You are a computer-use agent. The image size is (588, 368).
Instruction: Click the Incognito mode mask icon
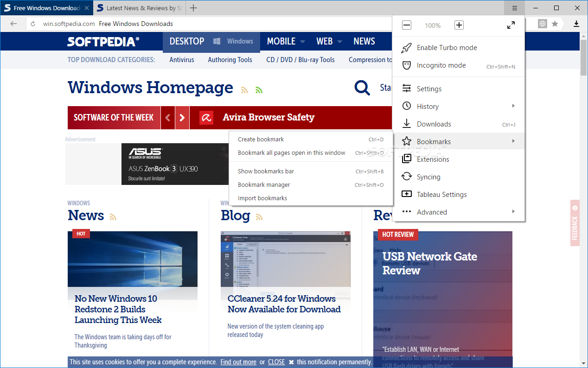coord(406,65)
